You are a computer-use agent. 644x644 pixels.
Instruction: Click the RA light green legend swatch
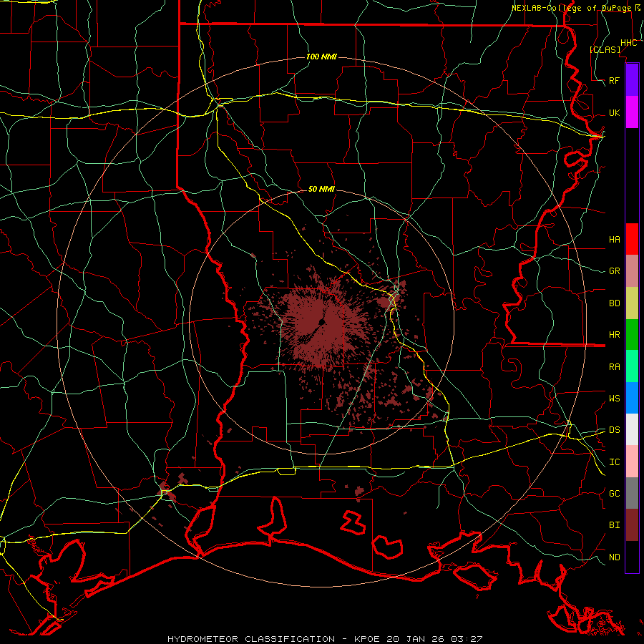632,366
